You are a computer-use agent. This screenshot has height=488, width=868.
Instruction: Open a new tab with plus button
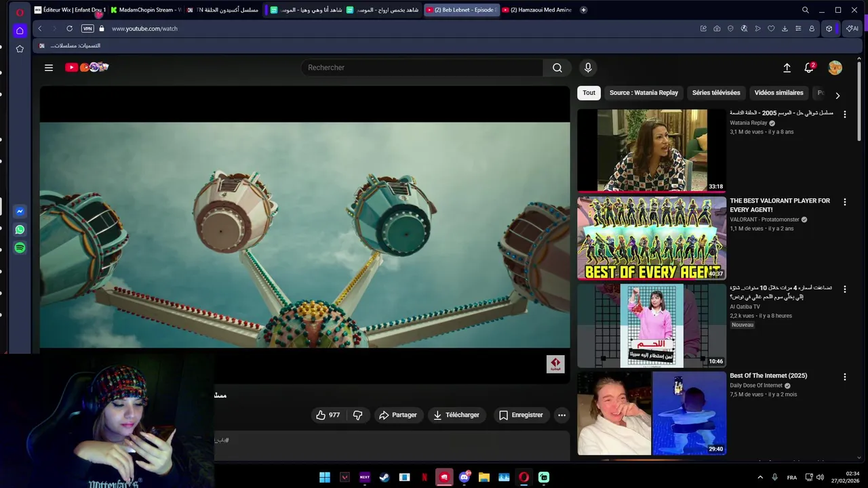click(x=583, y=10)
